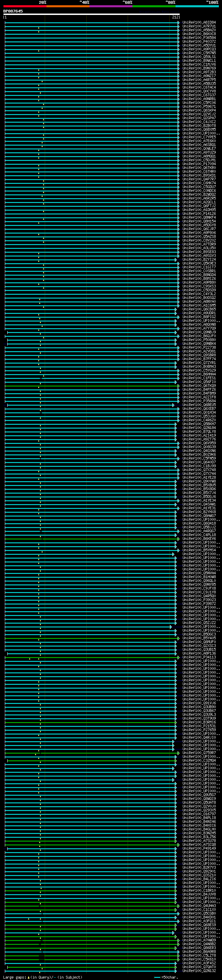Click the red 20% identity legend swatch
The width and height of the screenshot is (222, 980).
(25, 6)
